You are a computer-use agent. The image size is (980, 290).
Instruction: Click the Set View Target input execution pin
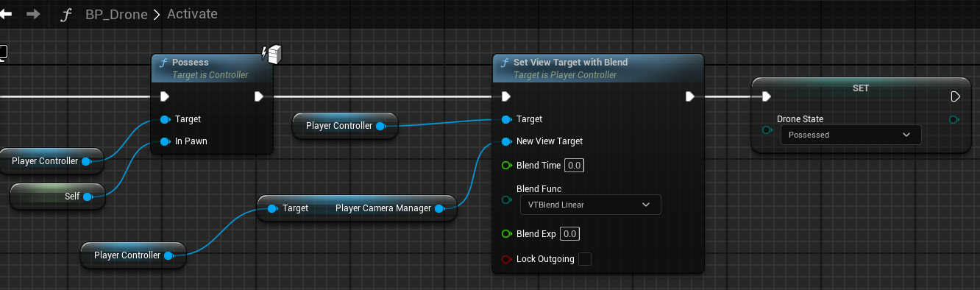(506, 96)
